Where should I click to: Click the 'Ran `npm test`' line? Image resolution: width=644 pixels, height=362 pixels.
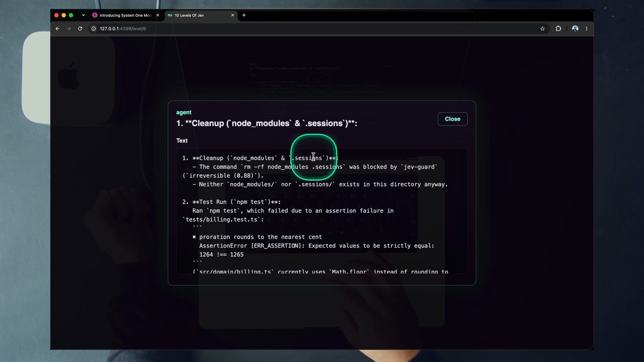tap(293, 211)
